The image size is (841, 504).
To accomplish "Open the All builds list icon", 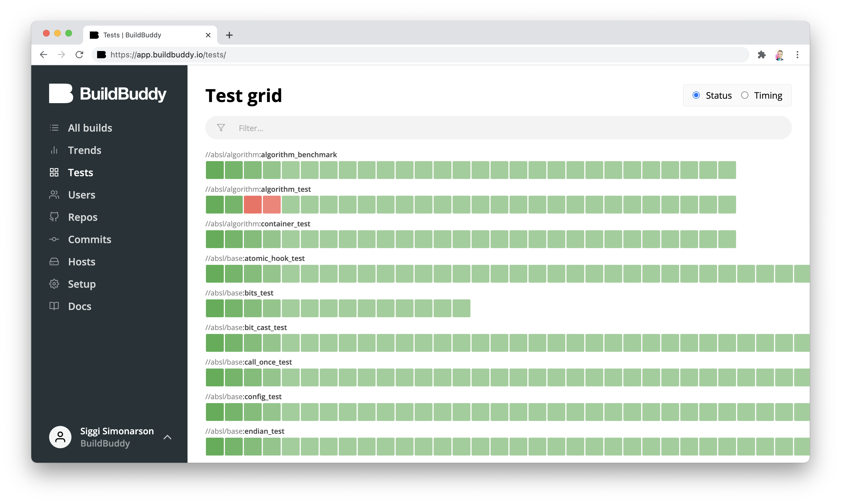I will (54, 128).
